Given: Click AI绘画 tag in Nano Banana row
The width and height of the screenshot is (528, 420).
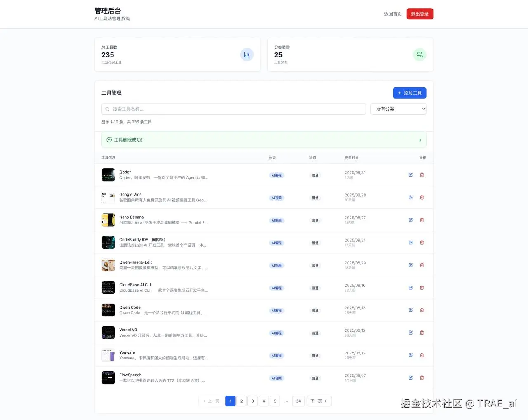Looking at the screenshot, I should point(277,220).
